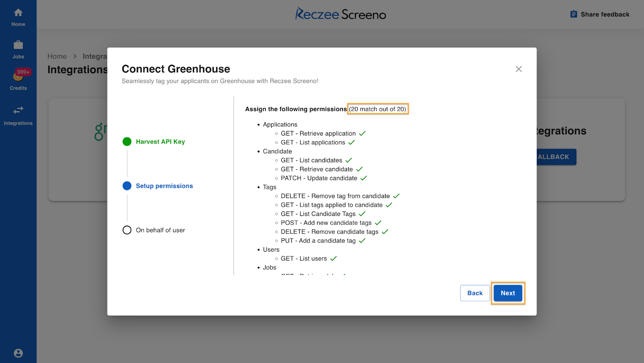Click the checkmark beside List candidates

click(x=349, y=160)
